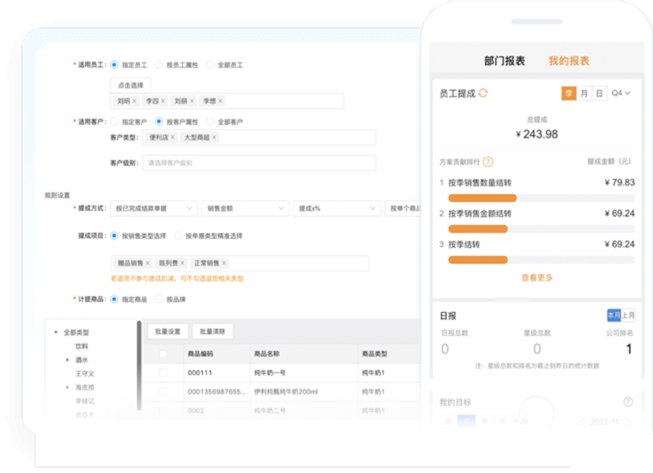Select 按销售类型选择 radio option
This screenshot has width=653, height=473.
(x=114, y=236)
